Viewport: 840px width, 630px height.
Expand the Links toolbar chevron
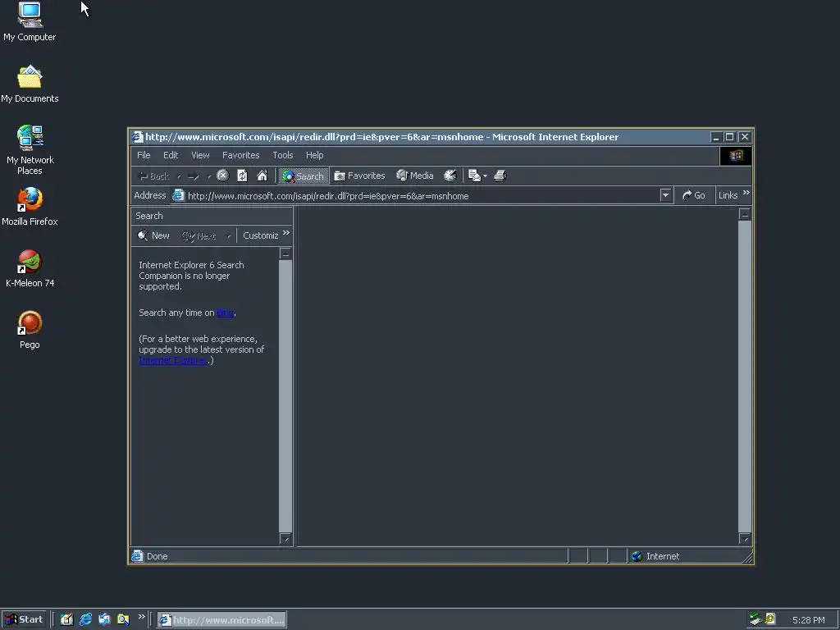pyautogui.click(x=746, y=192)
